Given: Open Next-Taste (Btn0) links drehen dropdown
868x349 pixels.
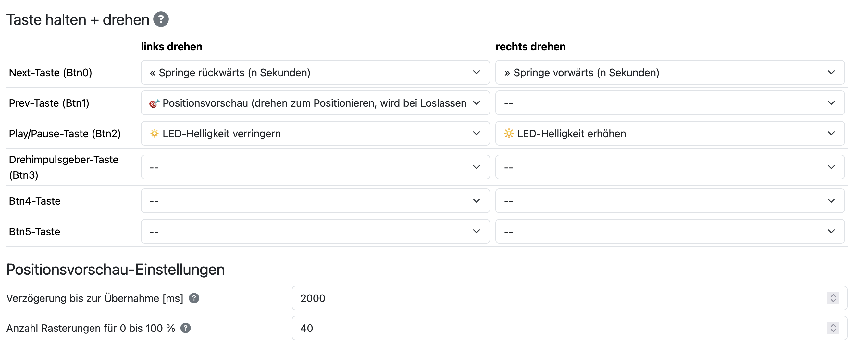Looking at the screenshot, I should 315,72.
